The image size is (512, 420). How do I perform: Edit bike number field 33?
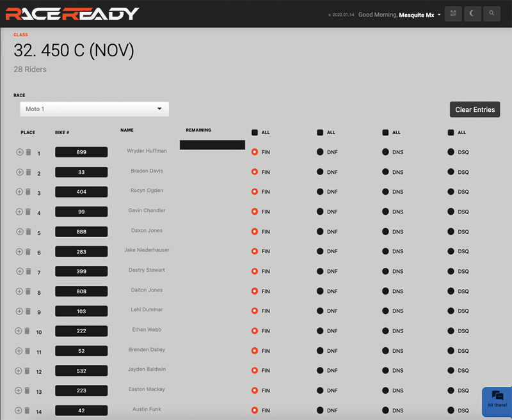pyautogui.click(x=81, y=172)
